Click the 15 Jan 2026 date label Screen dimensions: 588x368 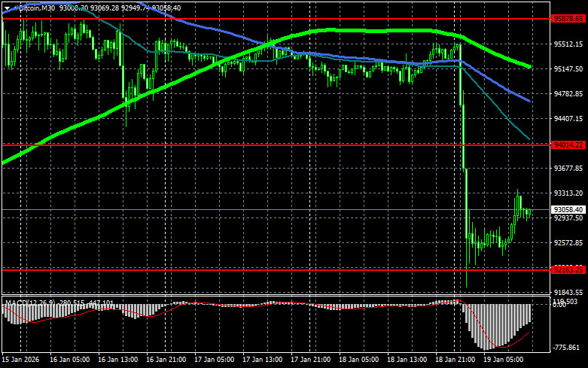20,360
